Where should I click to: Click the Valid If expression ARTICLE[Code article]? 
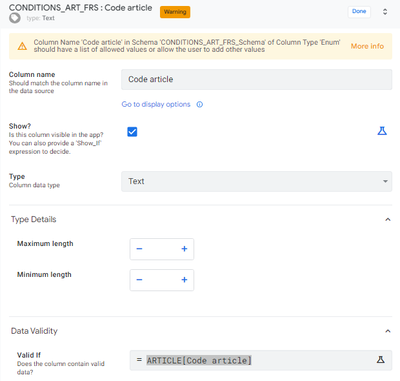pyautogui.click(x=199, y=360)
